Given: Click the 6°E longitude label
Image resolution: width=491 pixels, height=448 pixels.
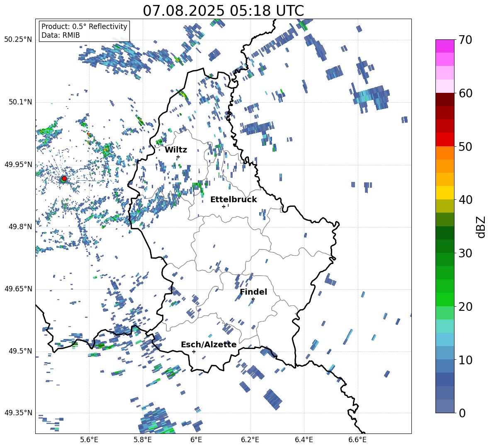Looking at the screenshot, I should pos(196,440).
